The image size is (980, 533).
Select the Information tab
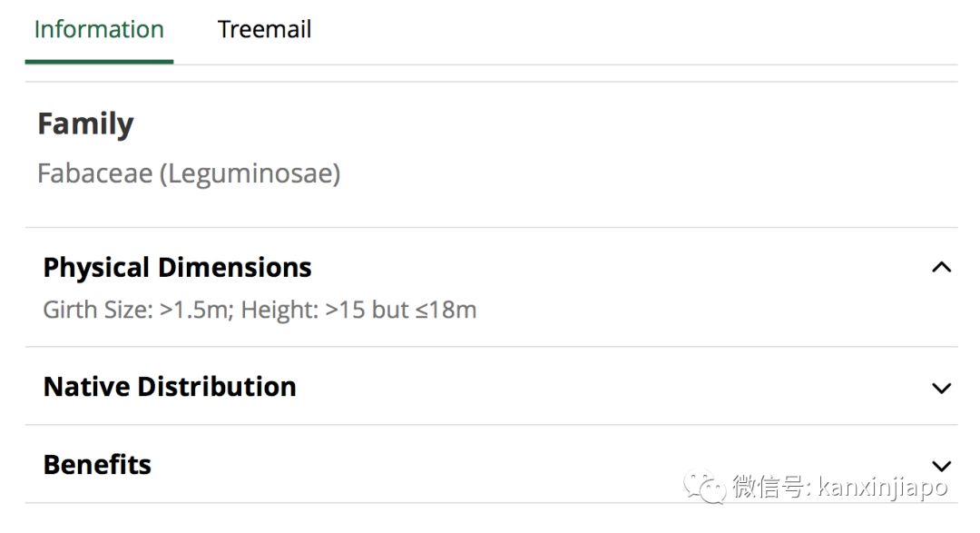point(99,29)
